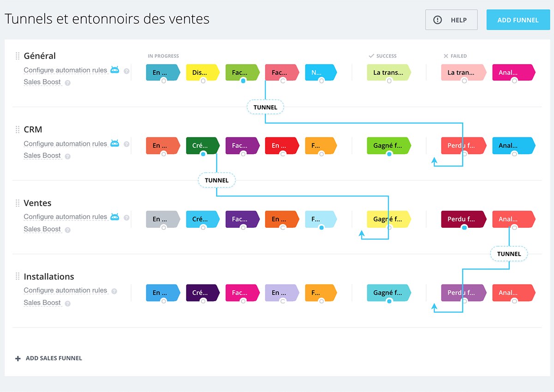Click the plus icon for adding sales funnel

(18, 358)
